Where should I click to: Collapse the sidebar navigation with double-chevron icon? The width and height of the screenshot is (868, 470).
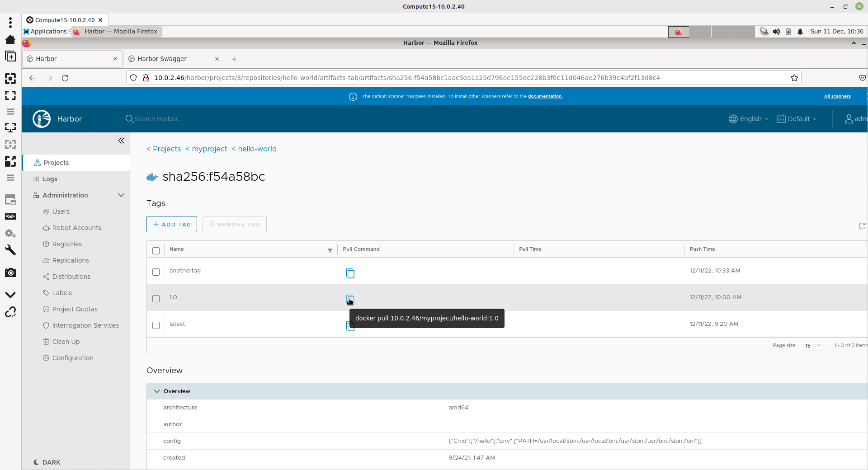click(x=121, y=141)
